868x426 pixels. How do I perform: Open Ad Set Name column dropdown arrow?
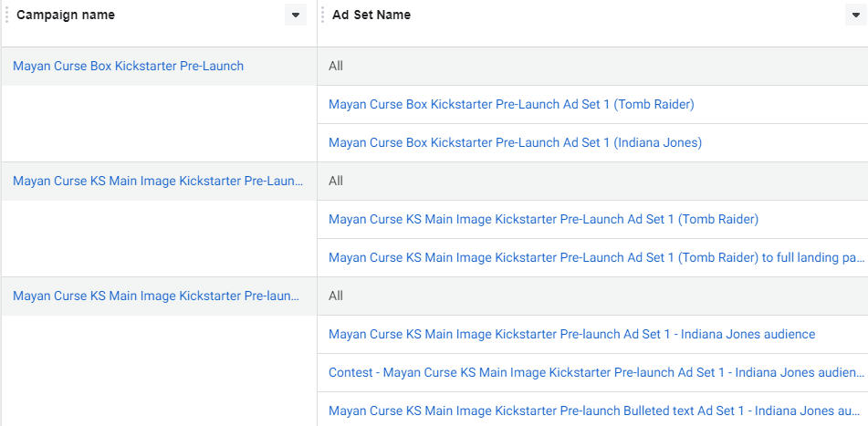pyautogui.click(x=856, y=15)
